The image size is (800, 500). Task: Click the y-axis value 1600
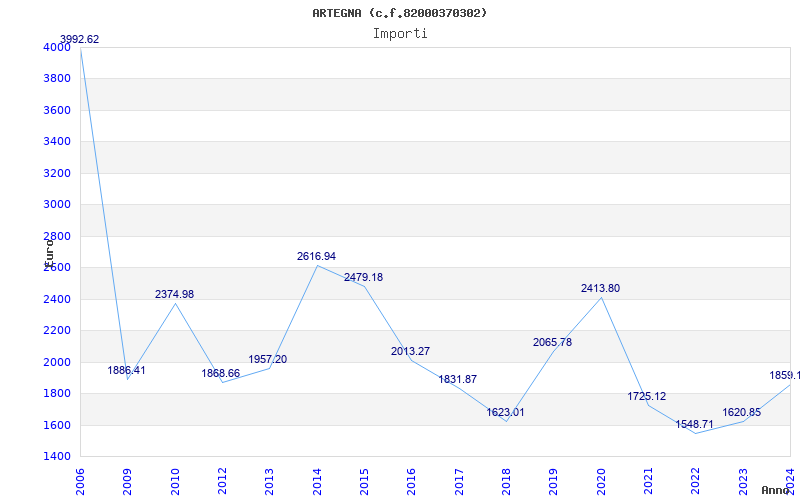point(57,426)
